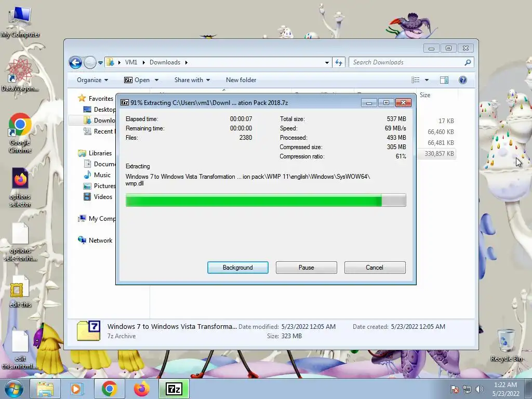The width and height of the screenshot is (532, 399).
Task: Open the view options dropdown arrow
Action: click(427, 80)
